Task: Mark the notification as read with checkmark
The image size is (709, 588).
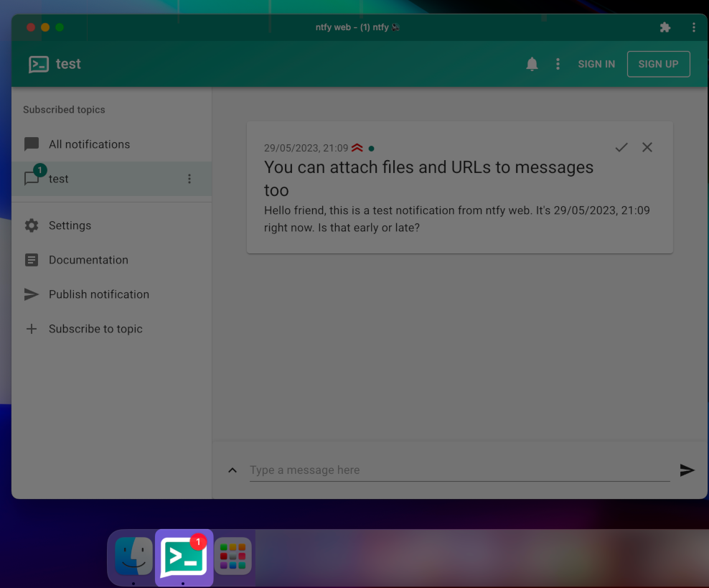Action: [621, 147]
